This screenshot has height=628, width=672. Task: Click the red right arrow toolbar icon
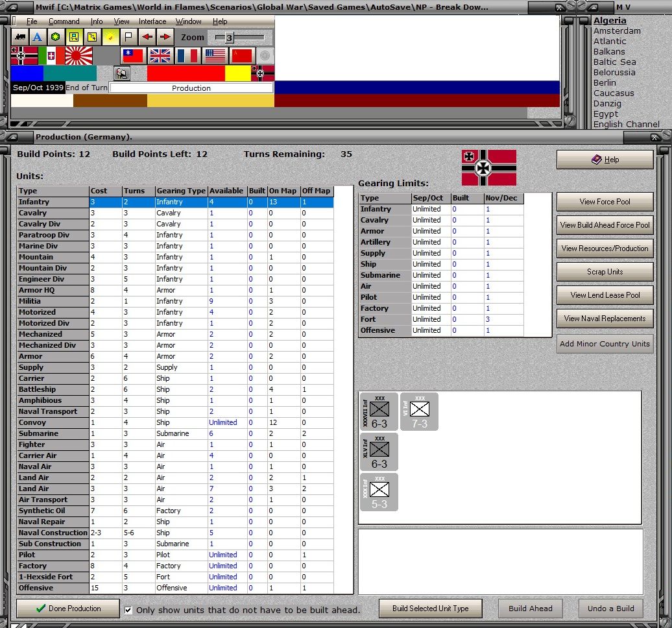pos(165,37)
